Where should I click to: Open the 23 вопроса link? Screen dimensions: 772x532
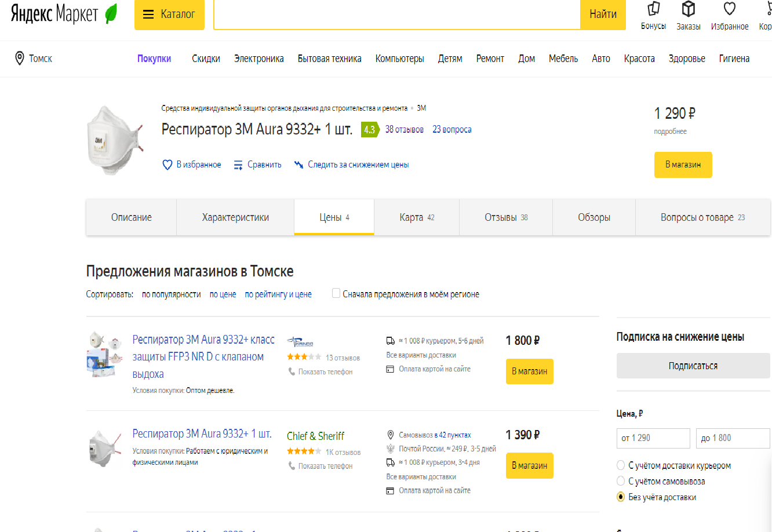tap(452, 129)
